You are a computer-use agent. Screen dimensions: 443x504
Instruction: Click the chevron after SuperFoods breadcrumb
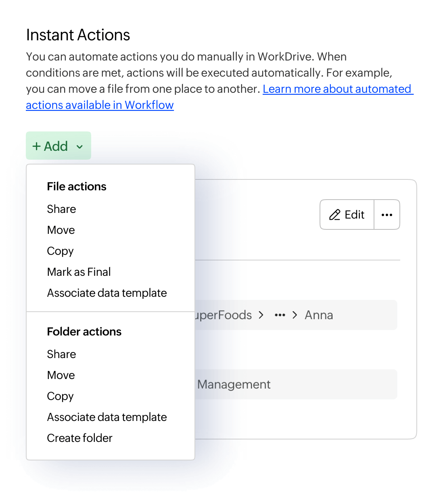pos(261,315)
